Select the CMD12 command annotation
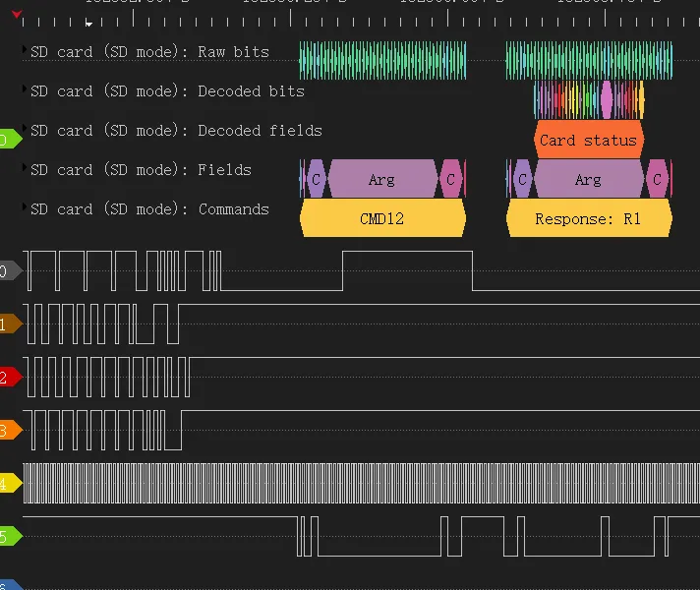This screenshot has height=590, width=700. [x=381, y=219]
